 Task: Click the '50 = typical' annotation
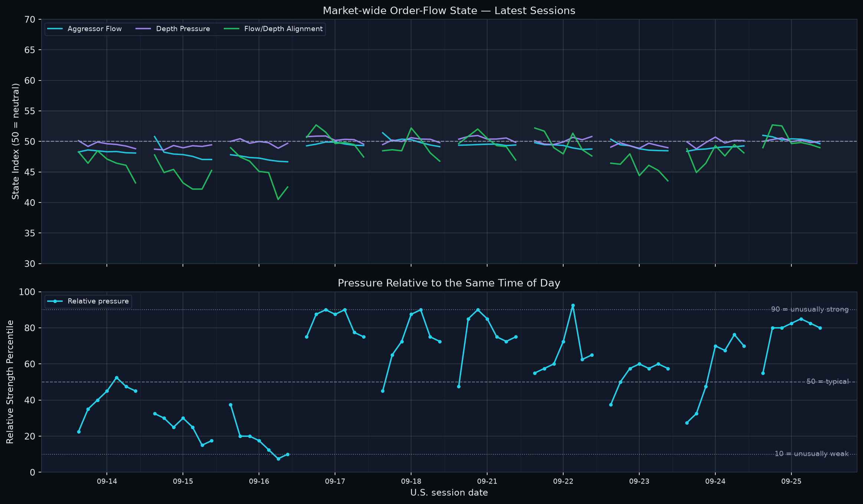(x=827, y=382)
